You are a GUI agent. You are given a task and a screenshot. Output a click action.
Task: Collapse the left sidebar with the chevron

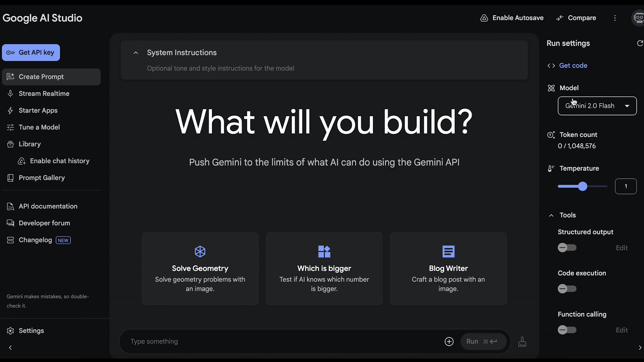point(10,348)
